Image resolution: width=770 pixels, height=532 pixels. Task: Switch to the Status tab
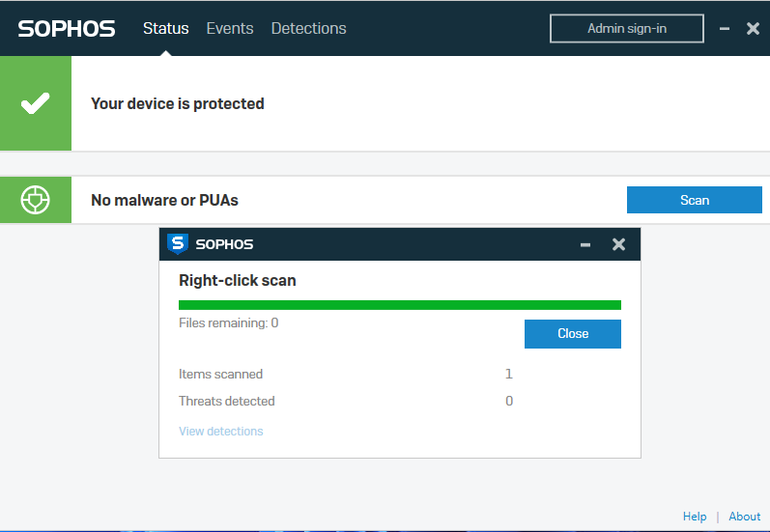click(165, 29)
